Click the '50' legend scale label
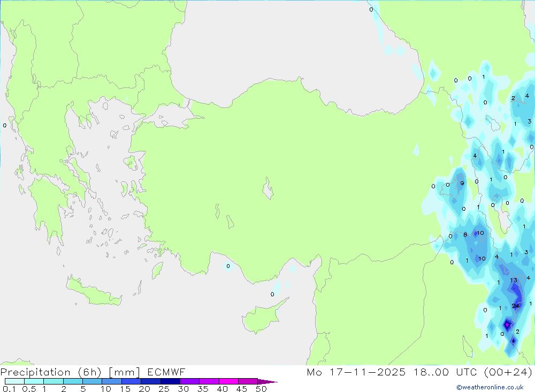The image size is (535, 392). tap(261, 389)
